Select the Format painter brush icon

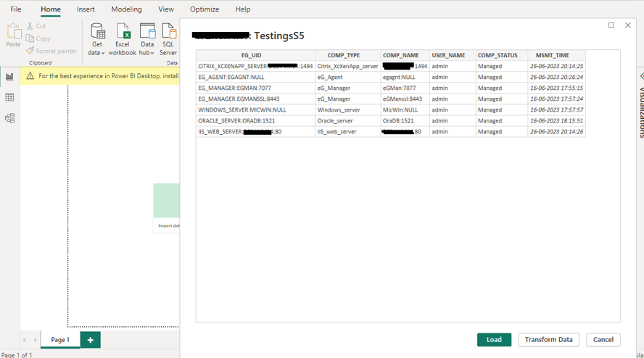30,51
